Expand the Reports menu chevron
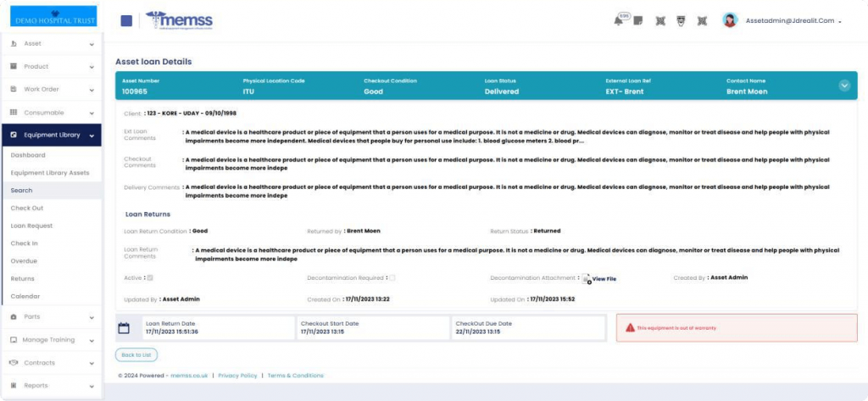This screenshot has height=401, width=868. pos(92,386)
